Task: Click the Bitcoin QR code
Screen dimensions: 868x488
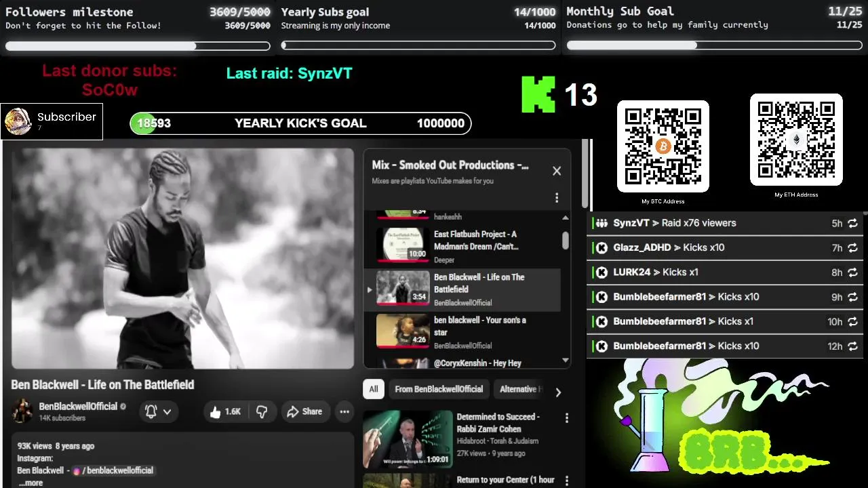Action: tap(663, 146)
